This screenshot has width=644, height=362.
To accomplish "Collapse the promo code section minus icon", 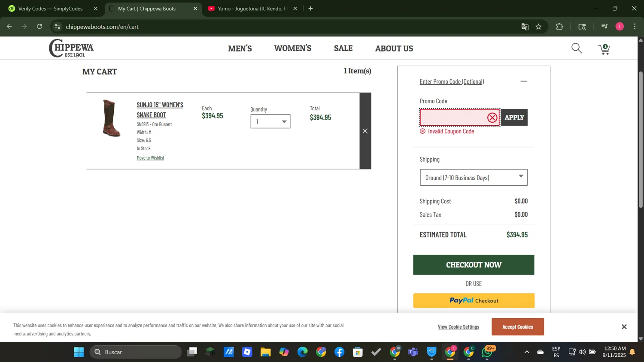I will pyautogui.click(x=524, y=81).
